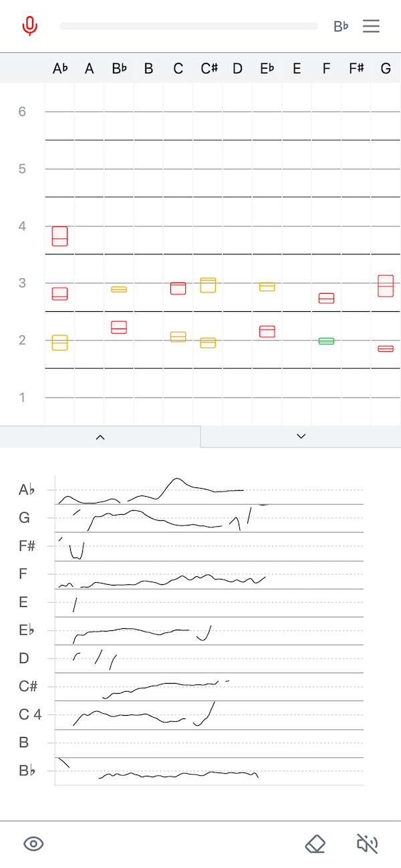
Task: Toggle display options with the eye icon
Action: [x=33, y=843]
